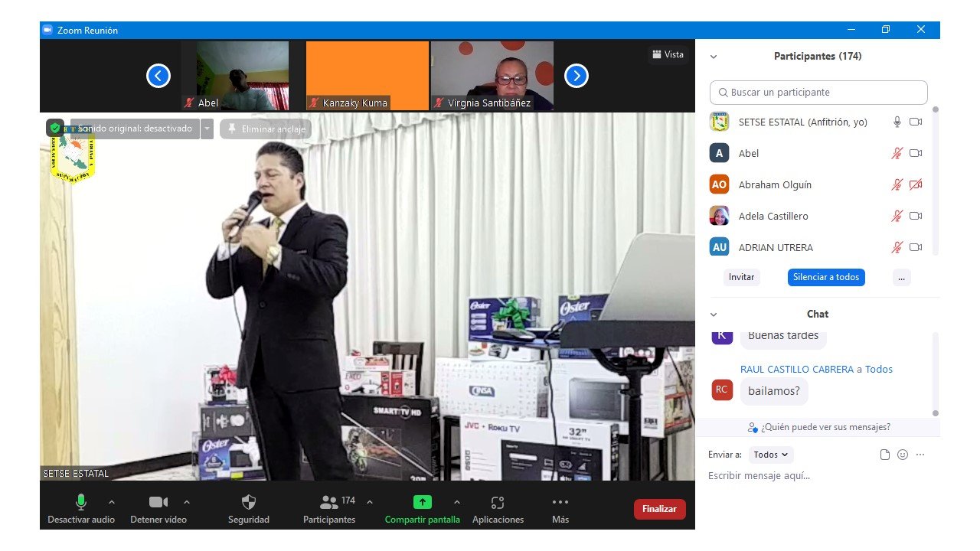Click the chat file attachment icon
Viewport: 980px width, 551px height.
[885, 455]
